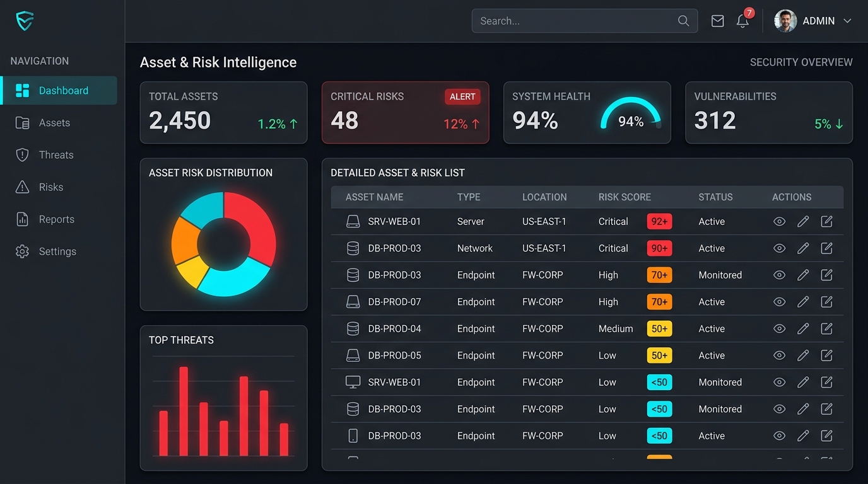Click the server device icon beside DB-PROD-07
This screenshot has width=868, height=484.
(353, 302)
